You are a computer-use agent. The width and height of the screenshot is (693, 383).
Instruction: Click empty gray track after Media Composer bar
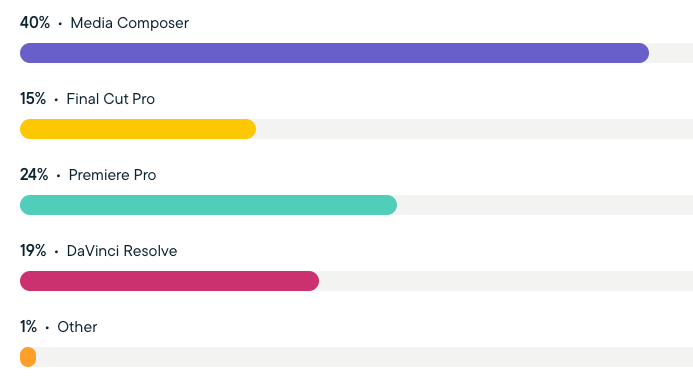click(x=671, y=53)
